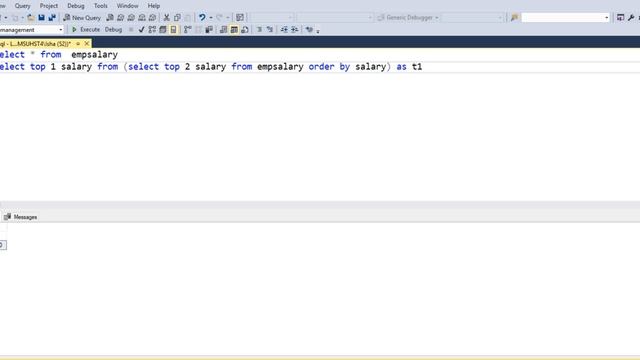Click the Analysis Services MDX Query icon

[120, 18]
